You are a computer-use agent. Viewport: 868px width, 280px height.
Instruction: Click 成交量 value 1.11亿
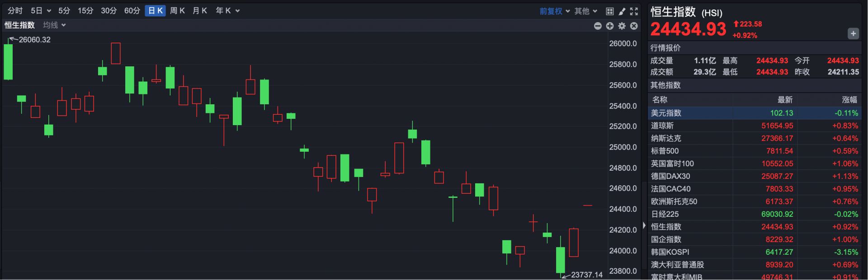705,61
